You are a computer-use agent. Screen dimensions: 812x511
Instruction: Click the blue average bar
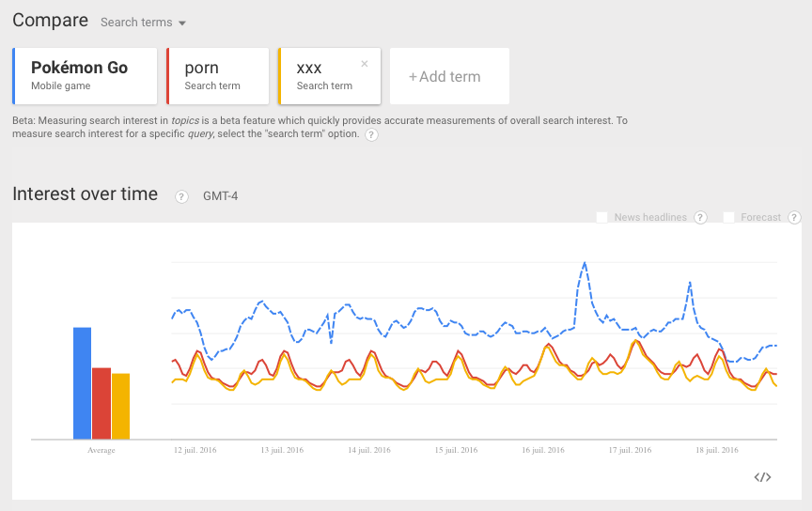tap(83, 383)
